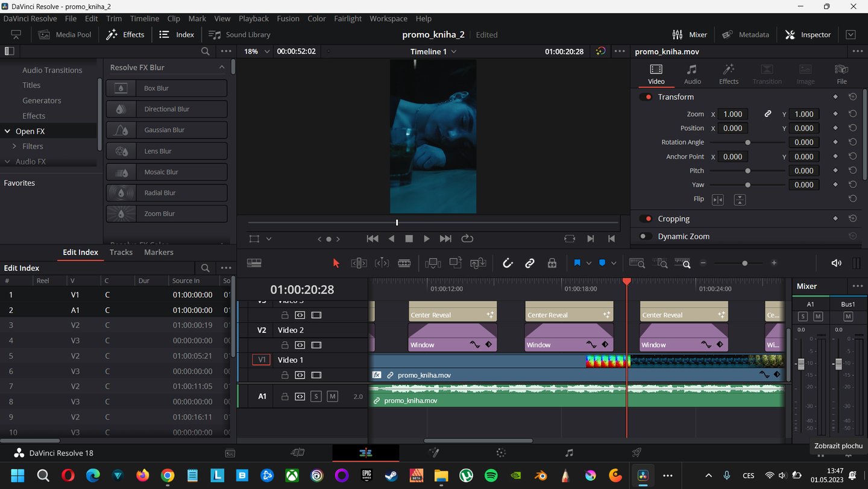Image resolution: width=868 pixels, height=489 pixels.
Task: Open the Timeline 1 name dropdown
Action: click(433, 51)
